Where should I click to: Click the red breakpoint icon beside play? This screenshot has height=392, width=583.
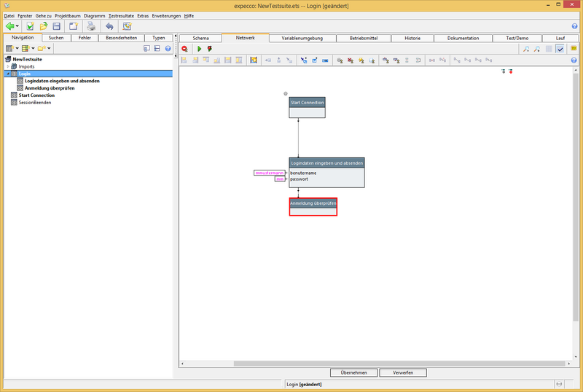(x=210, y=49)
